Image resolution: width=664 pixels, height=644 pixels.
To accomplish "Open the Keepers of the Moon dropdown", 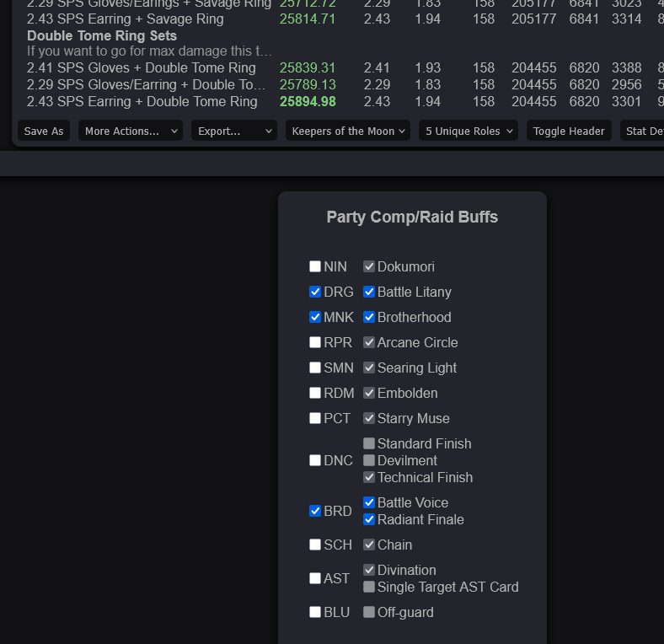I will coord(348,131).
